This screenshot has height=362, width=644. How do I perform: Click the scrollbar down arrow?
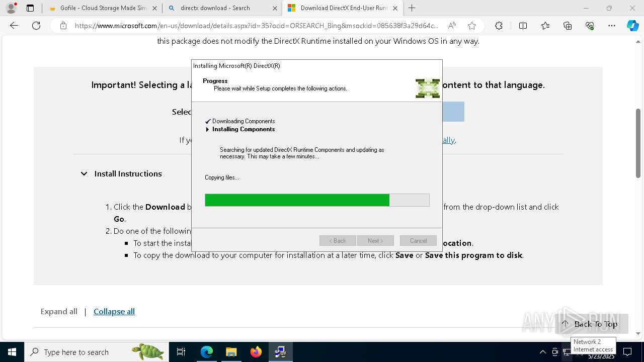638,333
